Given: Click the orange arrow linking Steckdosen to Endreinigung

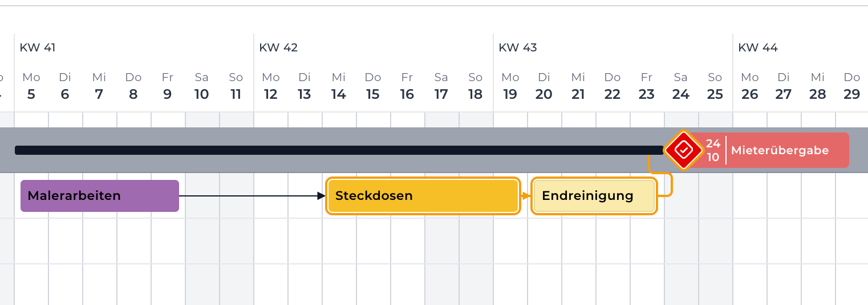Looking at the screenshot, I should tap(525, 196).
